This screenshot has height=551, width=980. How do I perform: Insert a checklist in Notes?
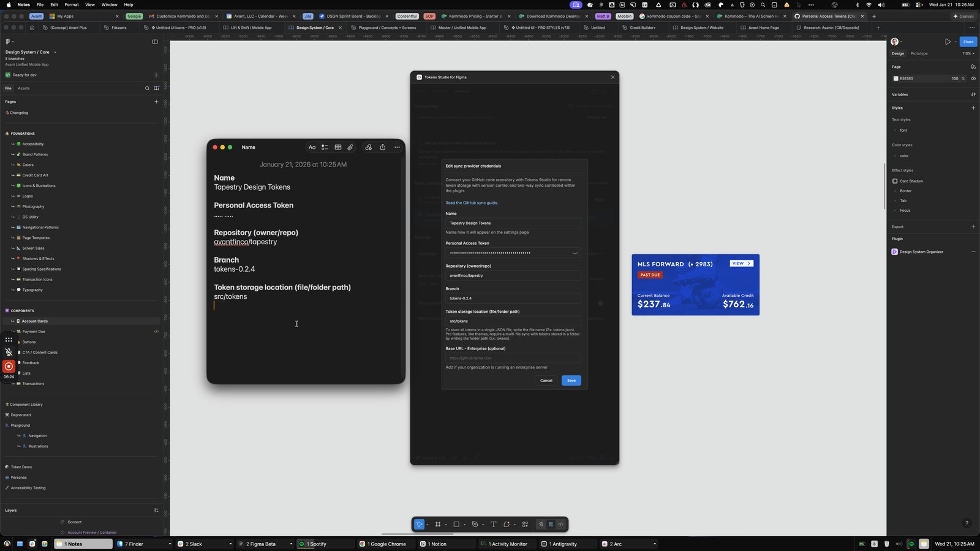tap(325, 148)
